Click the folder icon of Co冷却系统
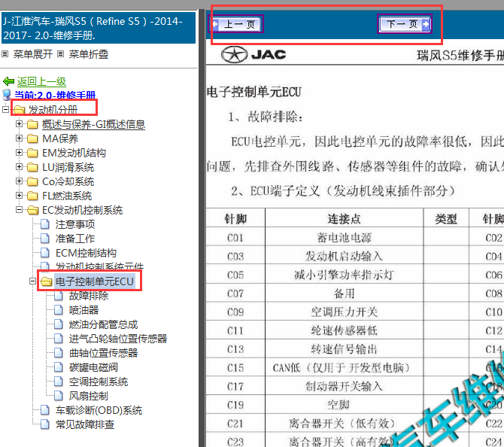This screenshot has height=447, width=504. 32,181
